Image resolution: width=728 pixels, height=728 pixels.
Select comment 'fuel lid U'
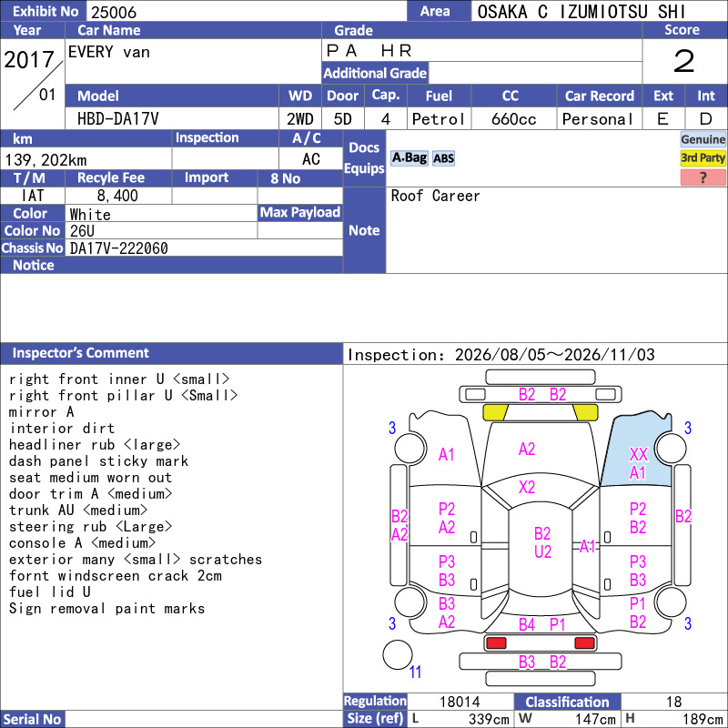click(50, 592)
